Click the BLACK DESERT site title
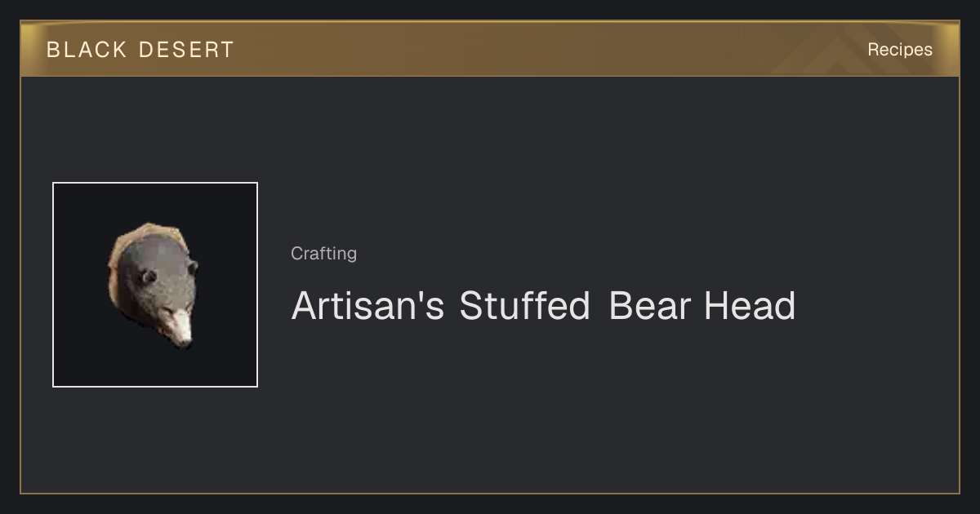 point(140,50)
